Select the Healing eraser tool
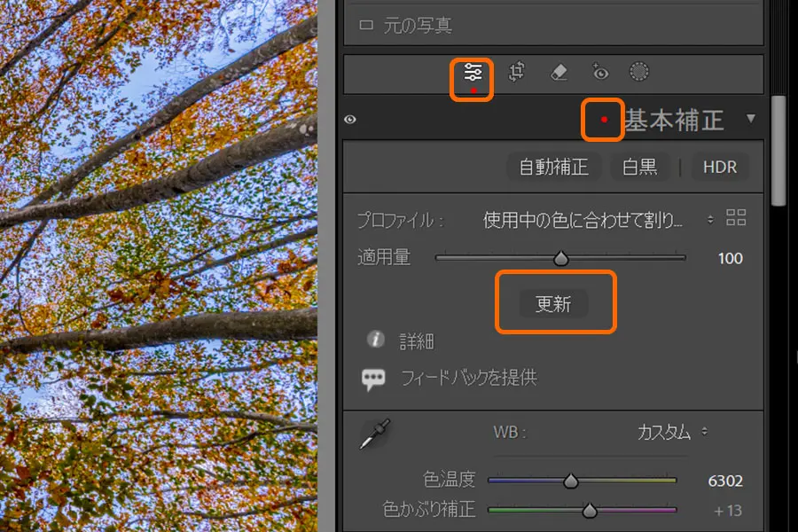The height and width of the screenshot is (532, 798). pyautogui.click(x=559, y=72)
